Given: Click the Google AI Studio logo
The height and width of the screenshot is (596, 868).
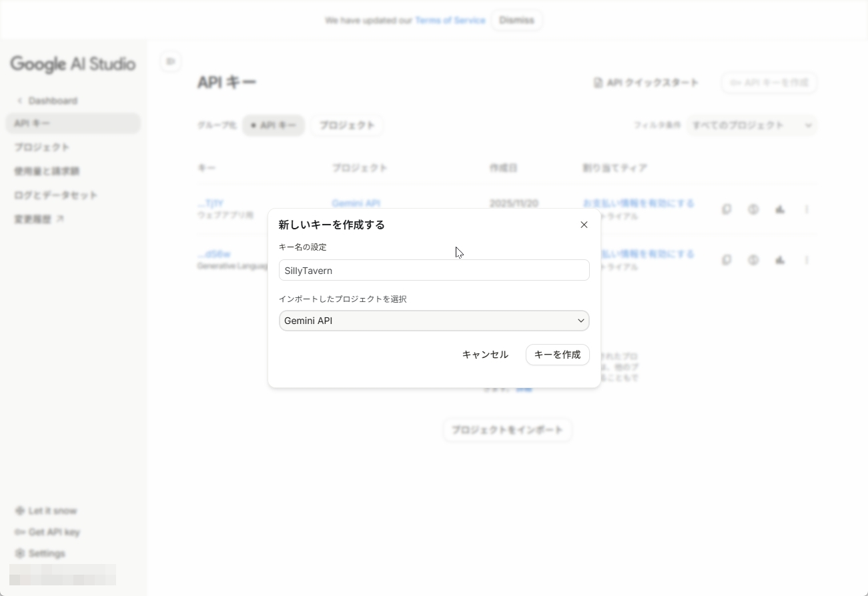Looking at the screenshot, I should (73, 64).
